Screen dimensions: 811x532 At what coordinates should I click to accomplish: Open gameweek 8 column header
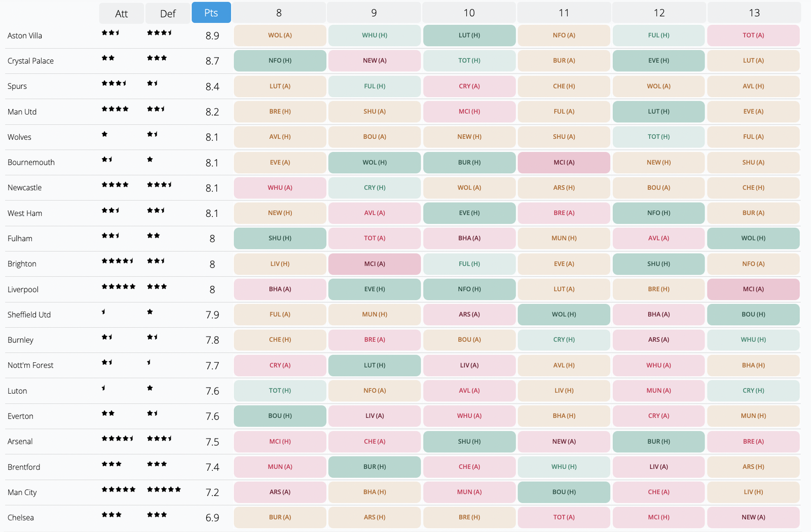[x=279, y=13]
